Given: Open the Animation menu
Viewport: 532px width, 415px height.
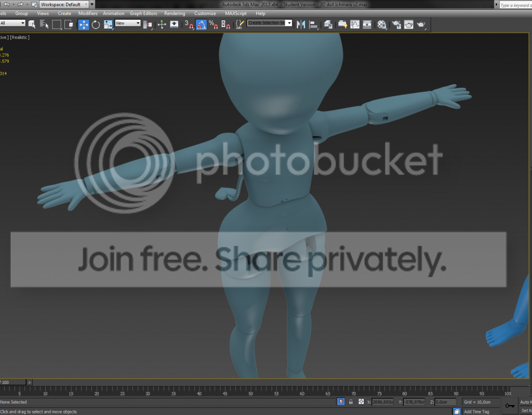Looking at the screenshot, I should tap(113, 13).
